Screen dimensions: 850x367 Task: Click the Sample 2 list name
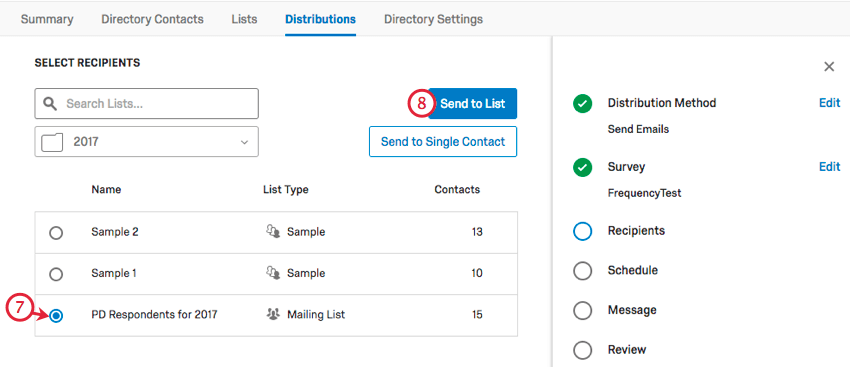click(x=115, y=232)
